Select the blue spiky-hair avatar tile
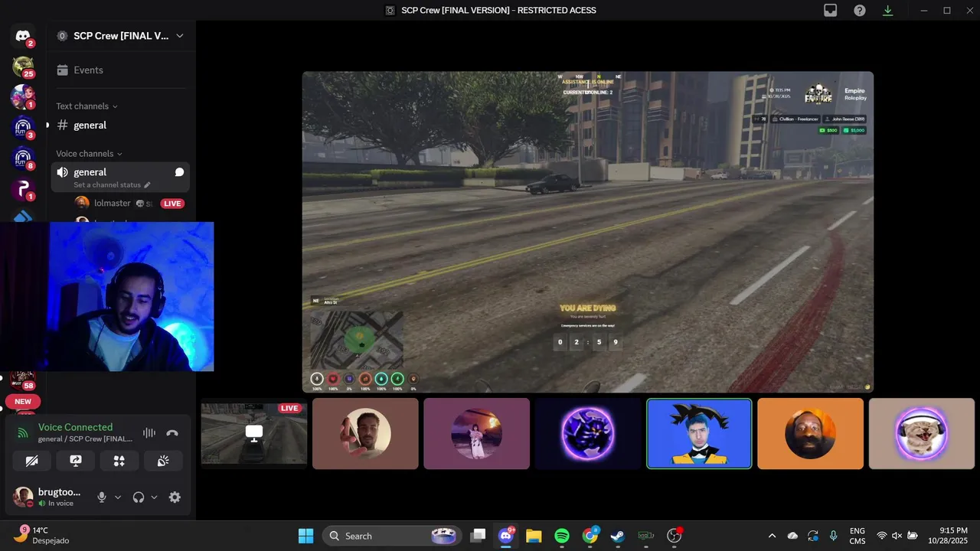The image size is (980, 551). coord(699,433)
